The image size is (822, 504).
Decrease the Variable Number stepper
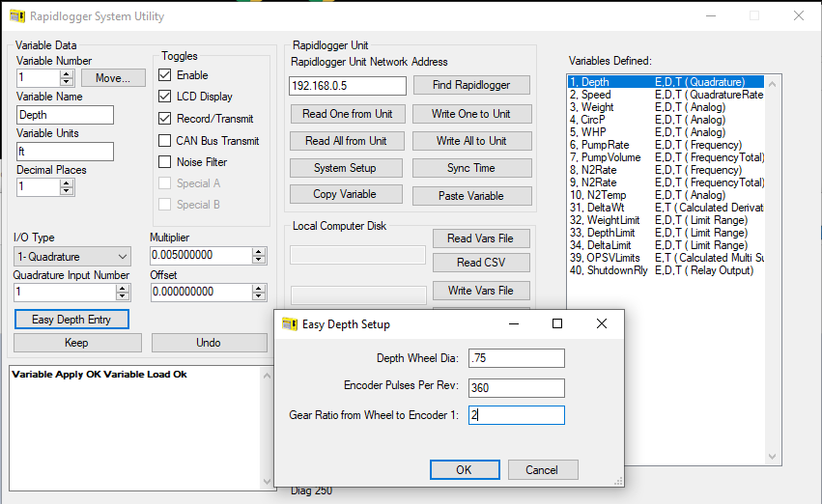(x=66, y=82)
